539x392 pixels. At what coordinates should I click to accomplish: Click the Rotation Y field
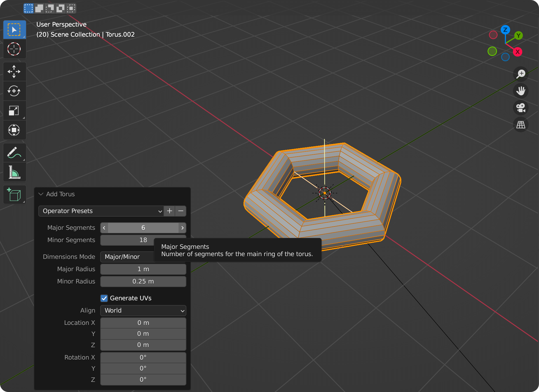(x=143, y=369)
